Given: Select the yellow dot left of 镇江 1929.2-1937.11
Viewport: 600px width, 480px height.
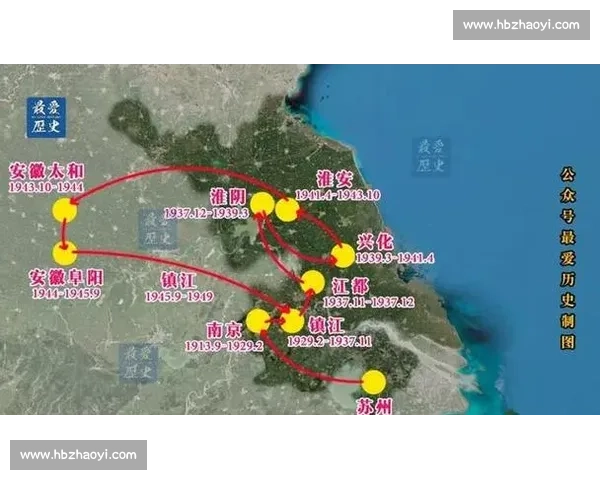Looking at the screenshot, I should (293, 321).
